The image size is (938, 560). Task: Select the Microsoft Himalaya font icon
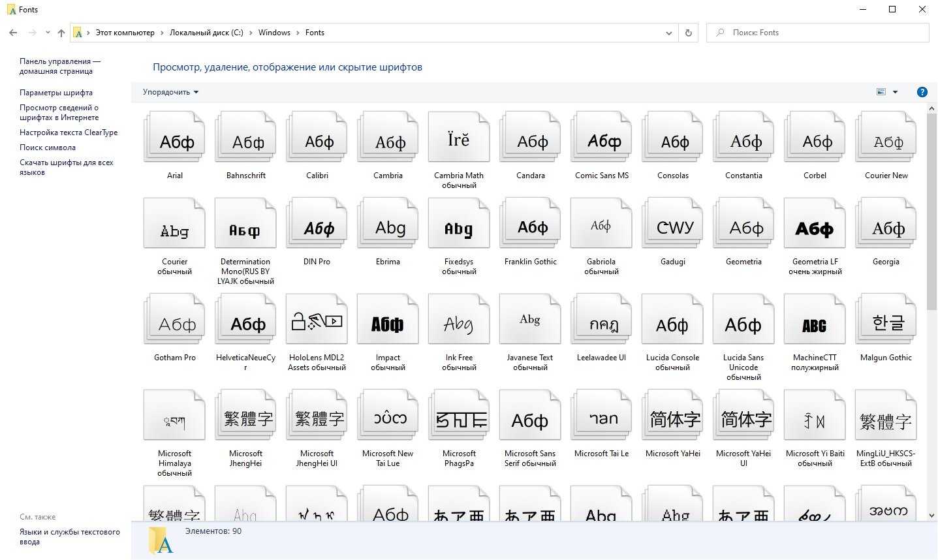(x=174, y=415)
